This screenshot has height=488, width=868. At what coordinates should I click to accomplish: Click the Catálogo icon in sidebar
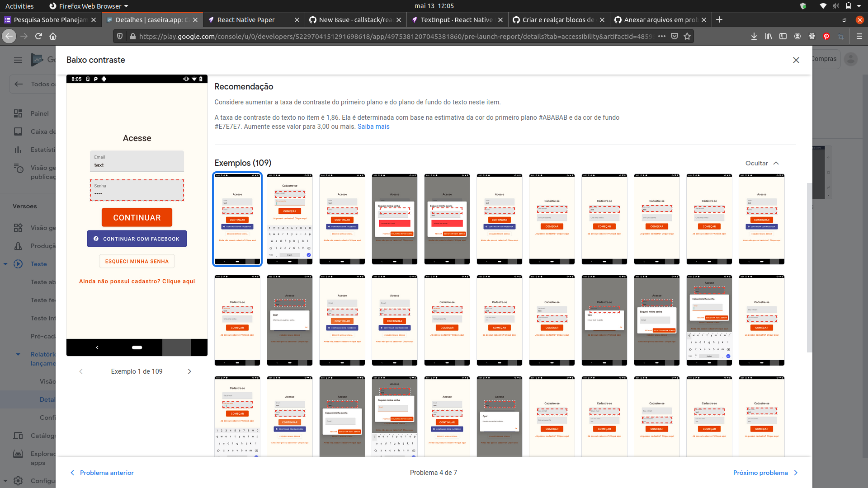pyautogui.click(x=18, y=436)
